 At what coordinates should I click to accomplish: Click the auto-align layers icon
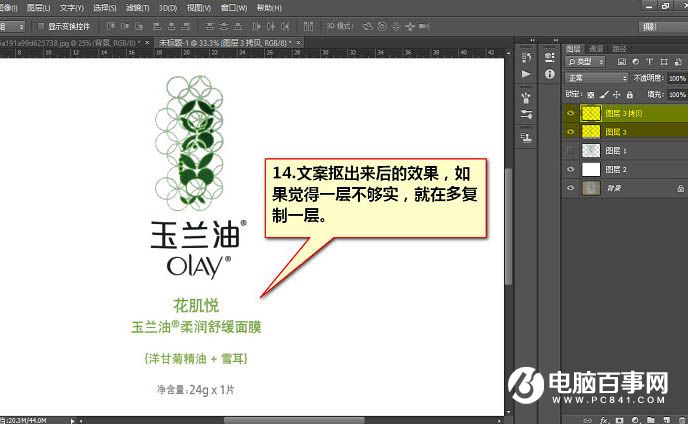[308, 26]
